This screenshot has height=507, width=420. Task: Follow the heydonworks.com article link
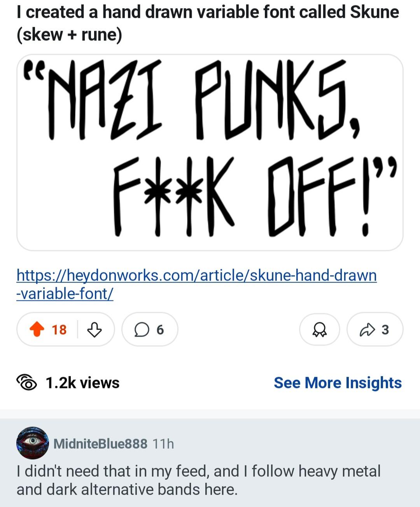point(196,275)
